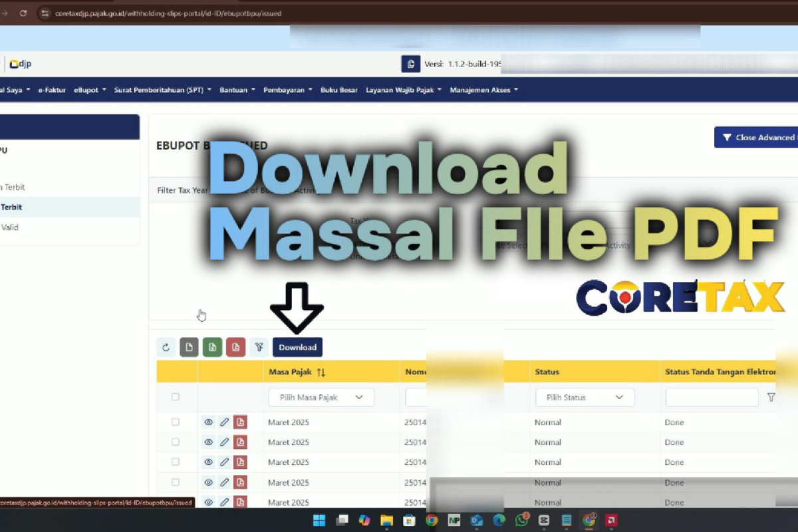Expand the Manajemen Akses menu

pos(483,90)
